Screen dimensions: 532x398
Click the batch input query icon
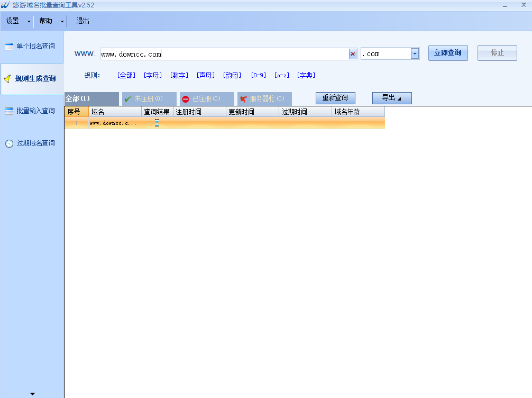coord(9,111)
